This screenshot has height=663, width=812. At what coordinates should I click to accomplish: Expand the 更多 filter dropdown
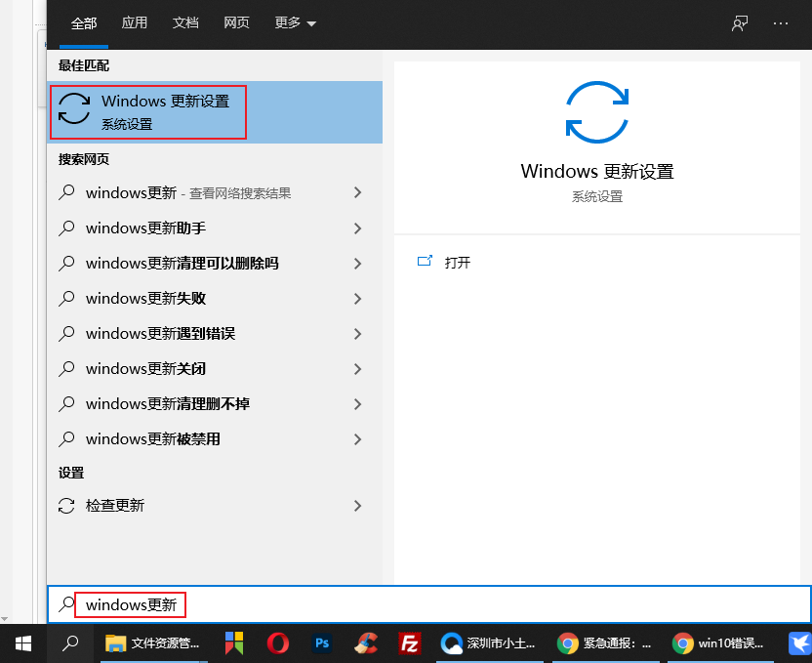click(x=295, y=23)
